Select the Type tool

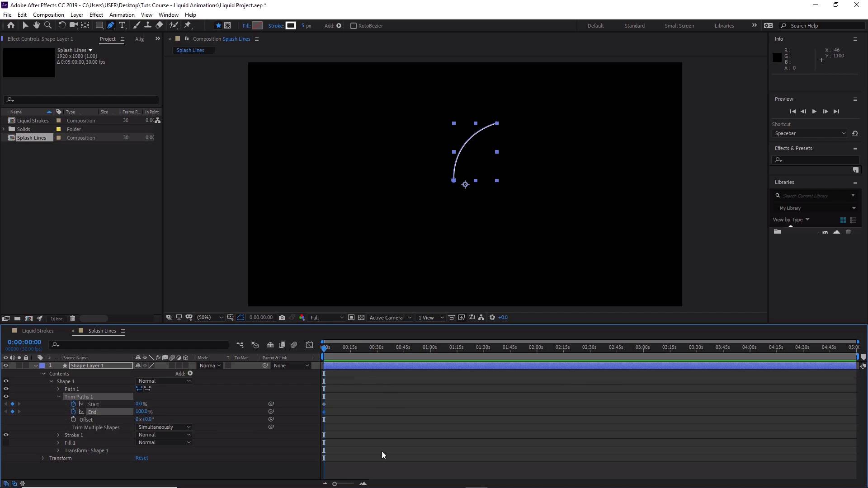122,26
